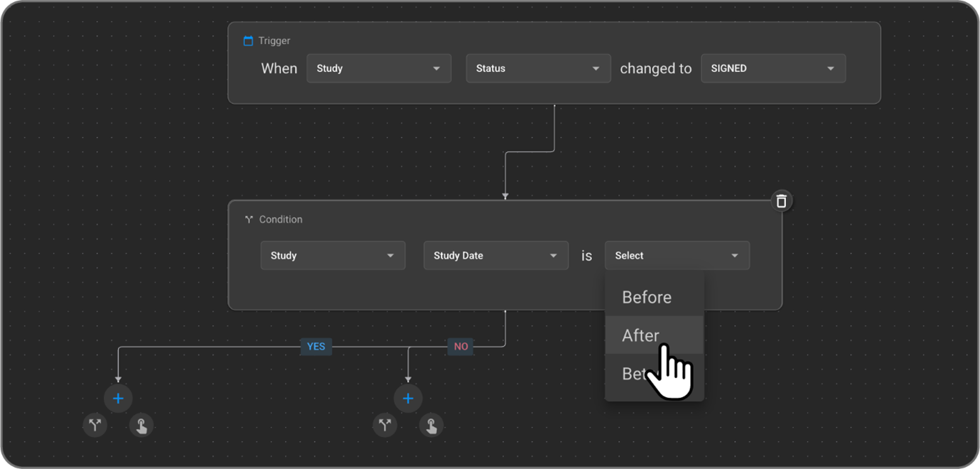Pick the Between option in the list
This screenshot has width=980, height=469.
point(632,374)
